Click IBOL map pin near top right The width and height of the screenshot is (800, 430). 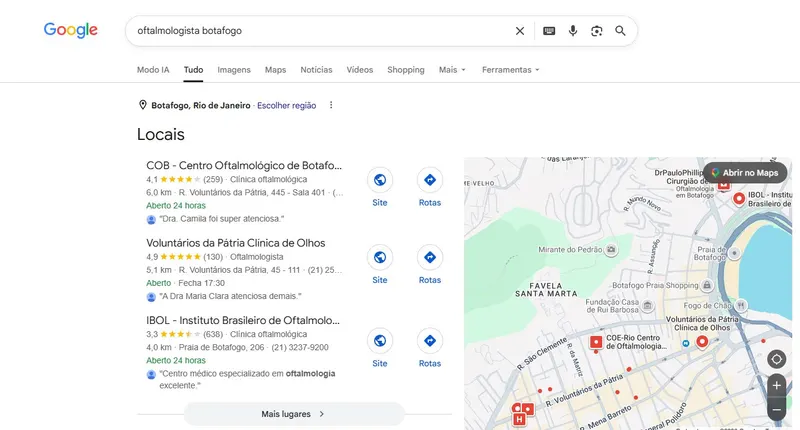pyautogui.click(x=739, y=198)
